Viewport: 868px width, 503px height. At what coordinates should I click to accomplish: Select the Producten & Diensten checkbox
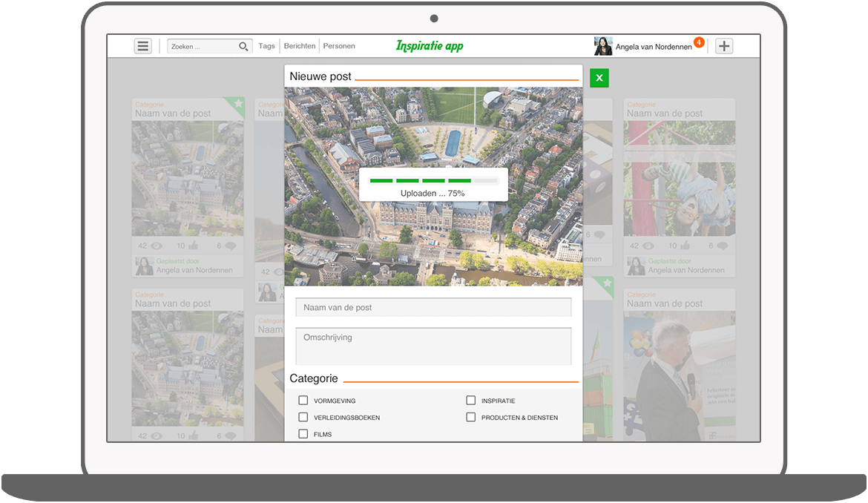click(471, 417)
